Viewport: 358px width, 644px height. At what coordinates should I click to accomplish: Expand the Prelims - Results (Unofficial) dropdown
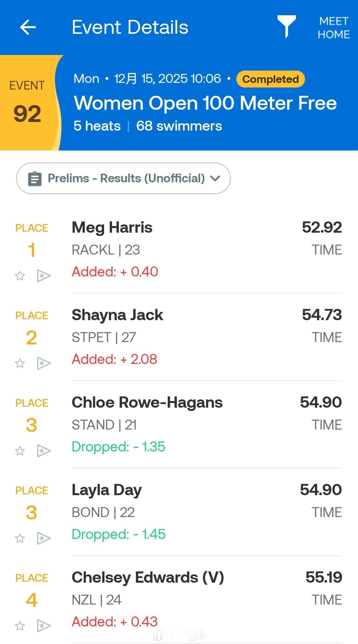pos(126,178)
